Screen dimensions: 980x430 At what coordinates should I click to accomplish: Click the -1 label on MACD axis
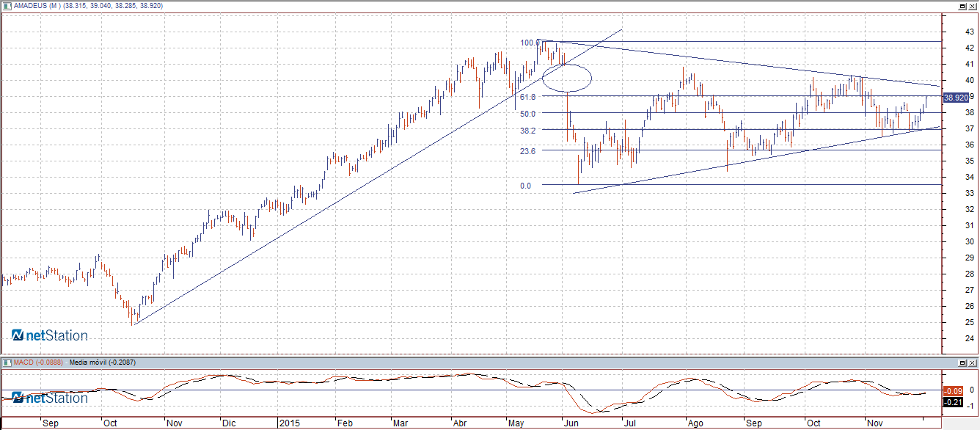pyautogui.click(x=970, y=406)
